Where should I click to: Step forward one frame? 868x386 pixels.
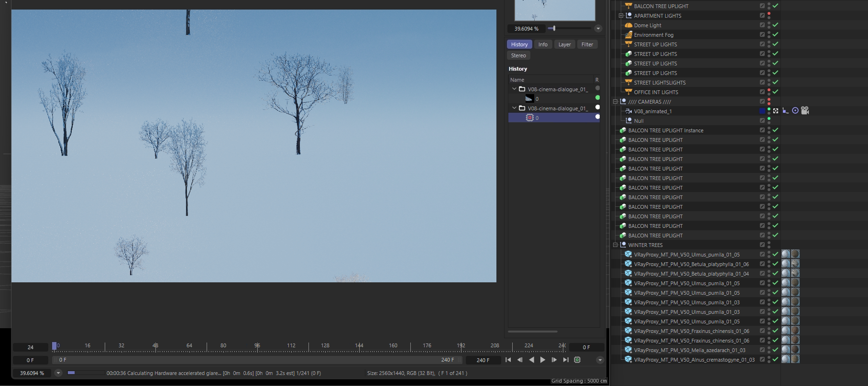point(554,360)
